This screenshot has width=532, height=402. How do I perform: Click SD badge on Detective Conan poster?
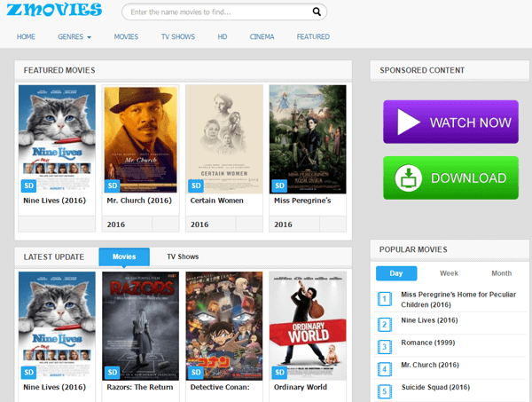click(x=196, y=373)
